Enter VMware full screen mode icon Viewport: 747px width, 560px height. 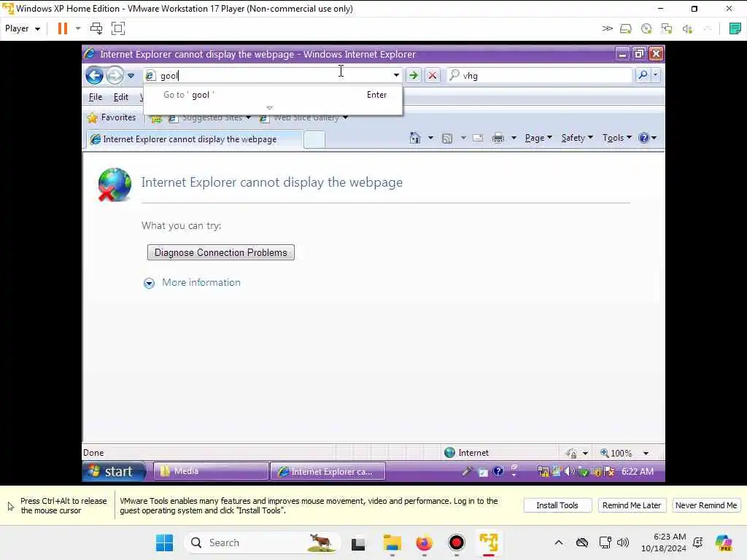[x=117, y=28]
